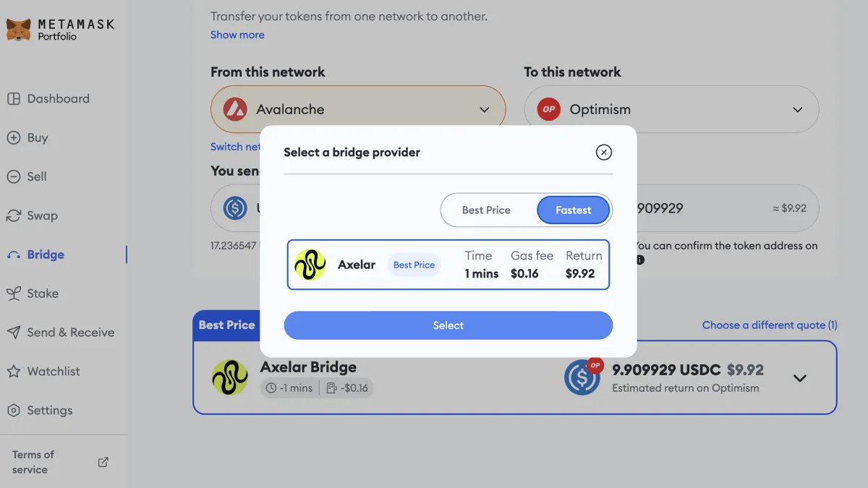Click the Sell minus-circle icon
The height and width of the screenshot is (488, 868).
[x=13, y=177]
